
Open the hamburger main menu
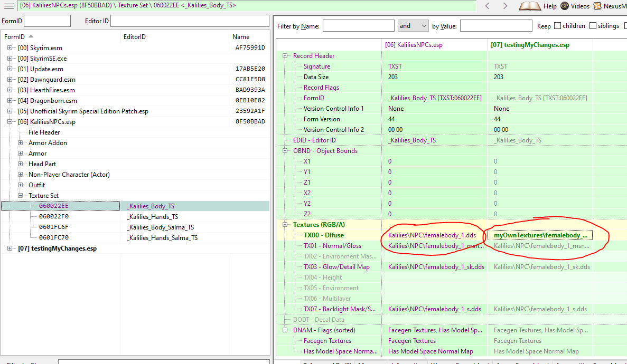[x=9, y=6]
